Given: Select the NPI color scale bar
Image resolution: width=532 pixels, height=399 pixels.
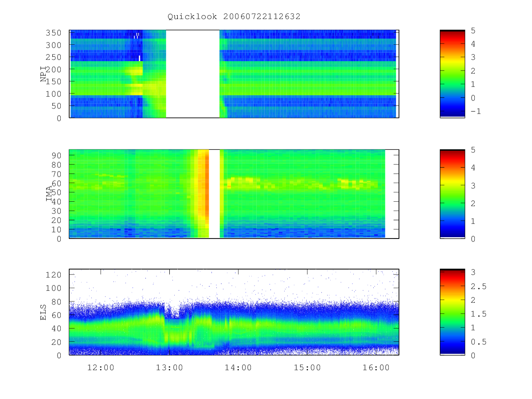Looking at the screenshot, I should [452, 74].
